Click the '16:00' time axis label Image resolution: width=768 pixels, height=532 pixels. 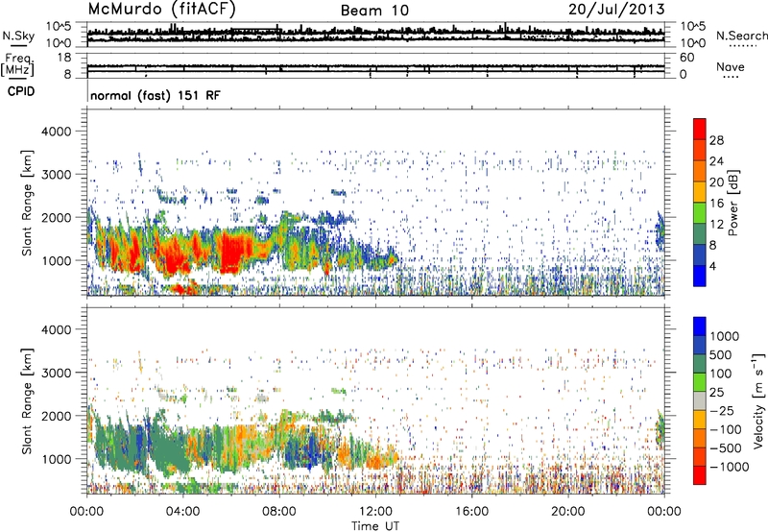pyautogui.click(x=472, y=512)
